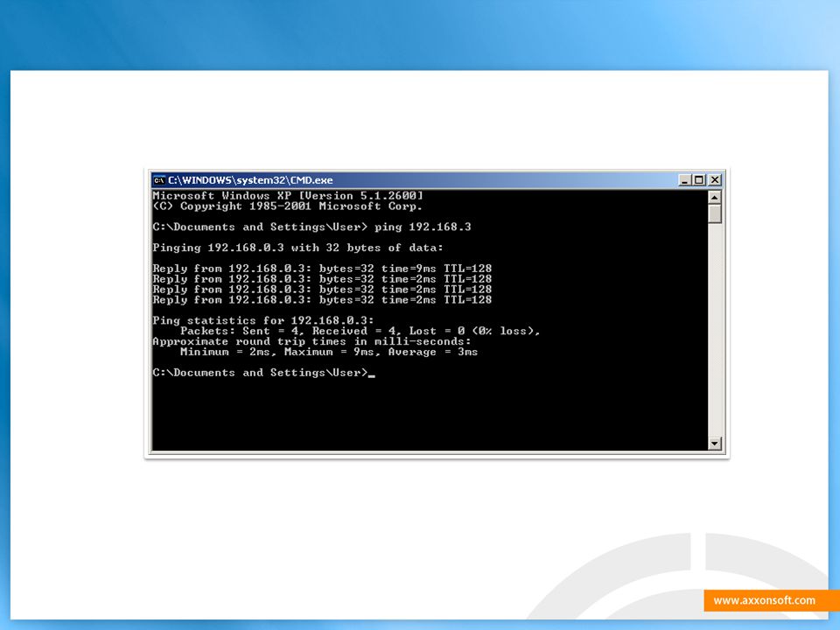Click the 'ping 192.168.3' command text

point(423,227)
